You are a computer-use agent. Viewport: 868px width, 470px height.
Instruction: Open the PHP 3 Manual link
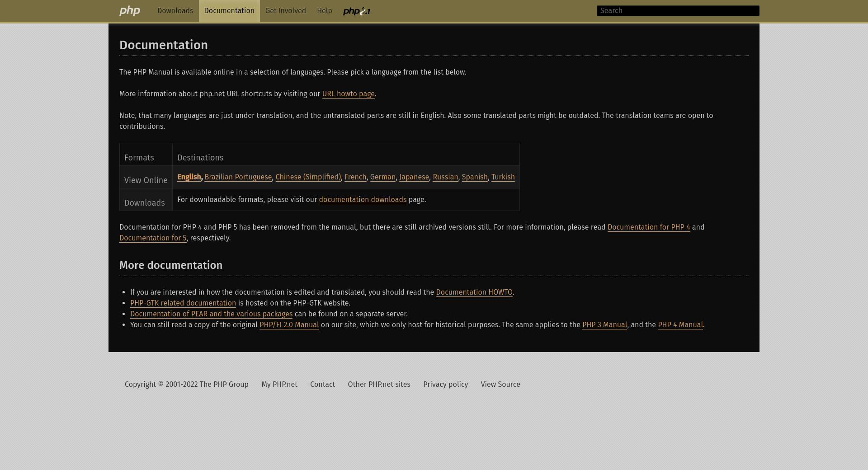click(x=604, y=325)
